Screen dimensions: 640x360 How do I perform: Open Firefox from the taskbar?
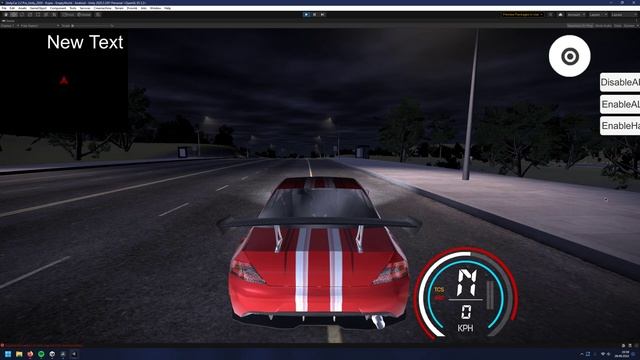pos(30,354)
